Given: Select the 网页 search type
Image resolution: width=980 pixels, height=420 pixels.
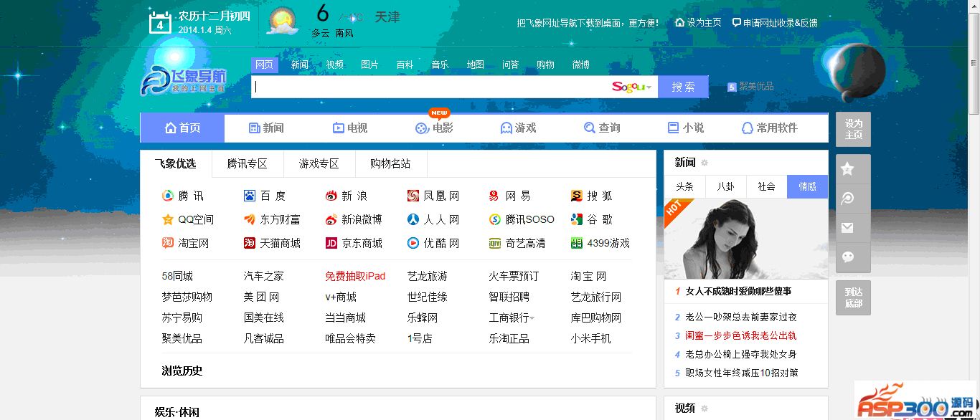Looking at the screenshot, I should 264,65.
